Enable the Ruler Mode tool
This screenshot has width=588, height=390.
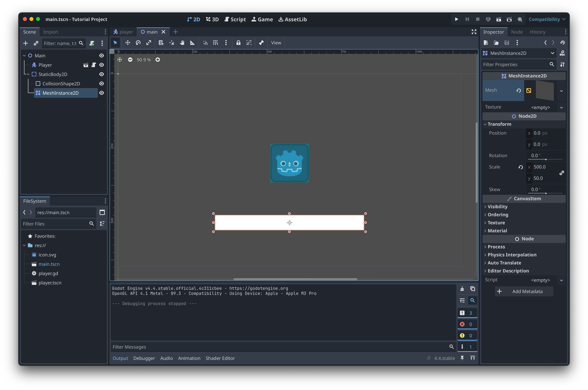[192, 43]
